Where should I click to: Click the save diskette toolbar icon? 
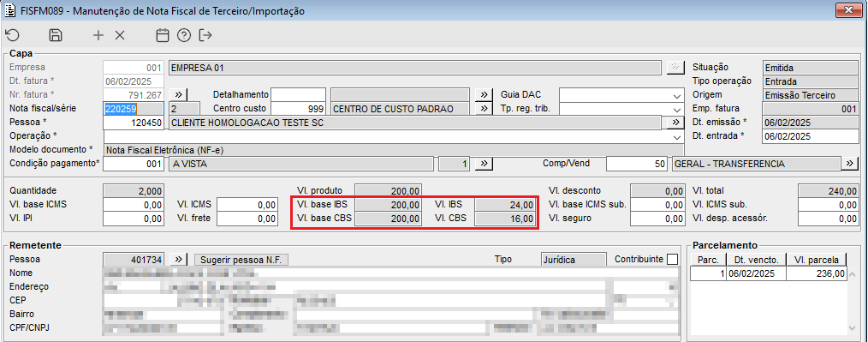(x=56, y=35)
